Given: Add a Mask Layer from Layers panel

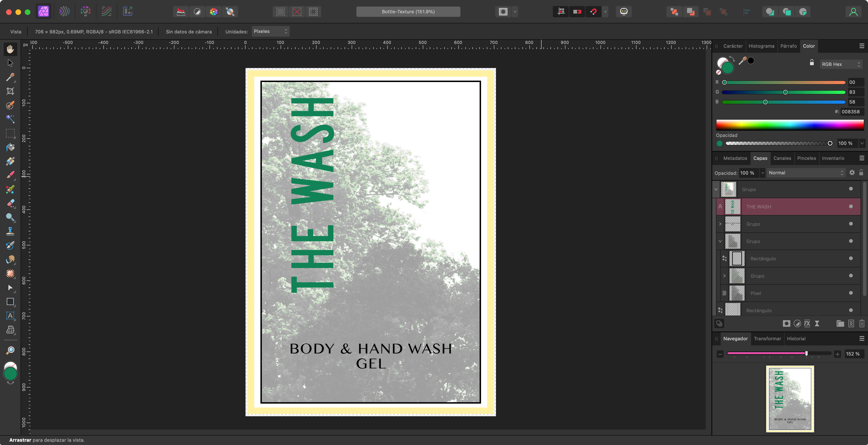Looking at the screenshot, I should (786, 323).
